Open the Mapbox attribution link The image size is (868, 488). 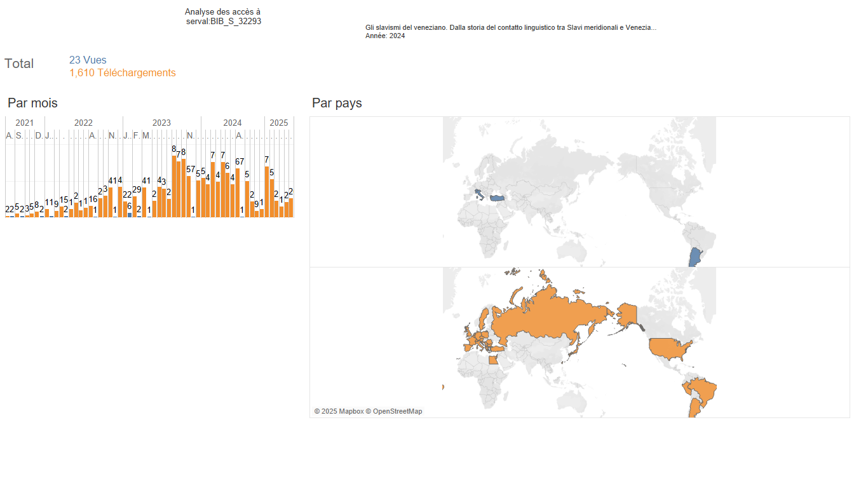[x=339, y=411]
